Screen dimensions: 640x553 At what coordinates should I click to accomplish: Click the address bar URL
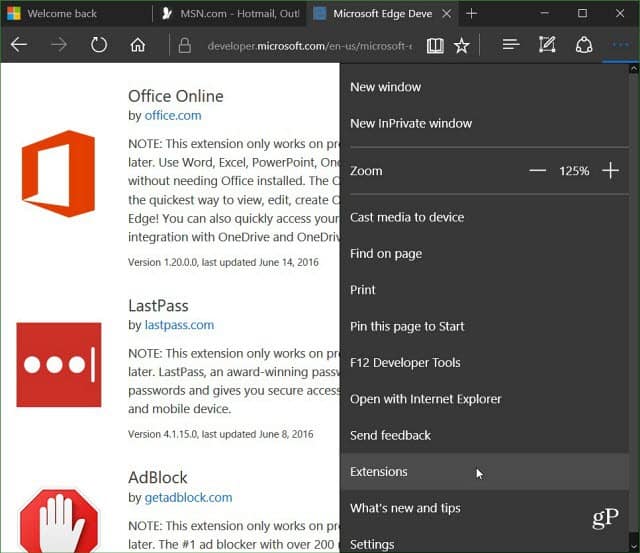[309, 46]
